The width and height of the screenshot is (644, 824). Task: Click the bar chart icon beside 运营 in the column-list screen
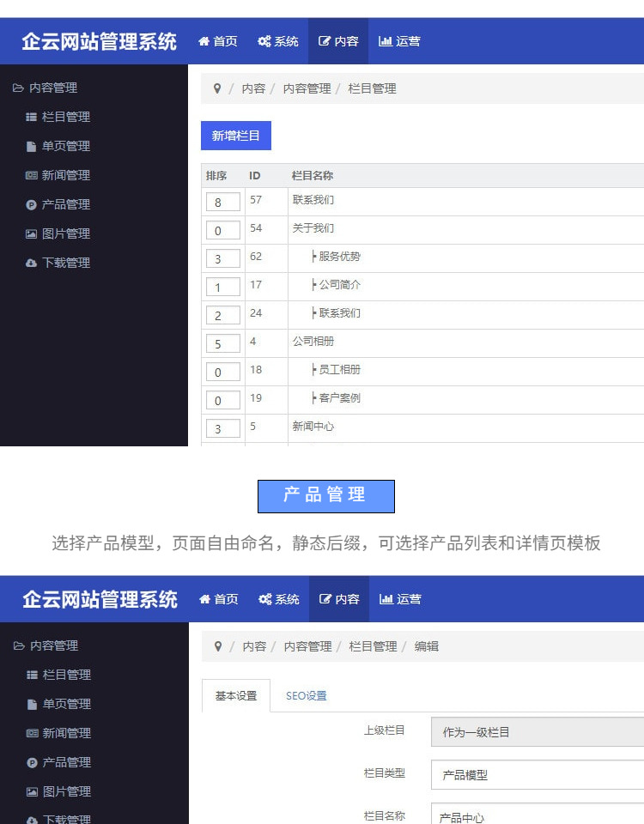pos(385,41)
